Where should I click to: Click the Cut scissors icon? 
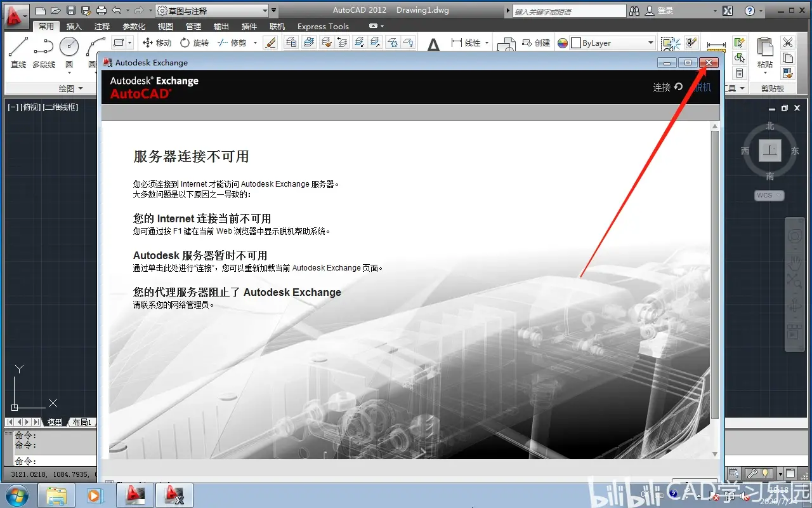pos(788,43)
